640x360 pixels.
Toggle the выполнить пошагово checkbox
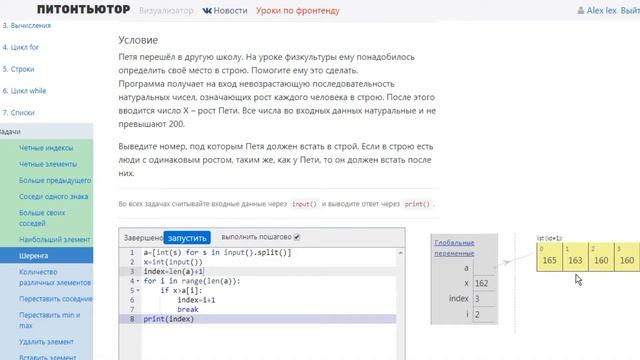click(297, 237)
